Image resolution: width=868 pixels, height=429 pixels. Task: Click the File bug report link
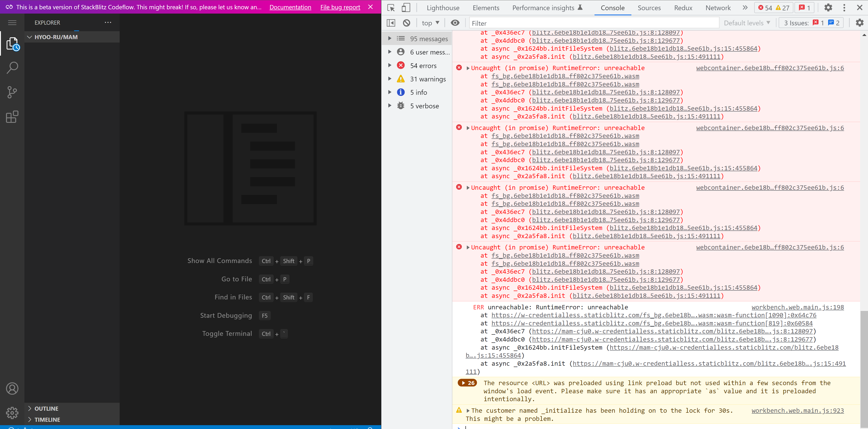click(340, 7)
